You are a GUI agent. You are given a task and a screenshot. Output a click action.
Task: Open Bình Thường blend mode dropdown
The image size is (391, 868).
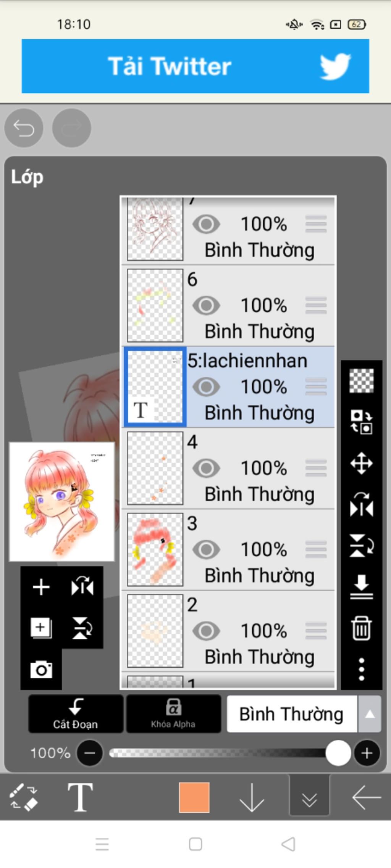[x=292, y=713]
